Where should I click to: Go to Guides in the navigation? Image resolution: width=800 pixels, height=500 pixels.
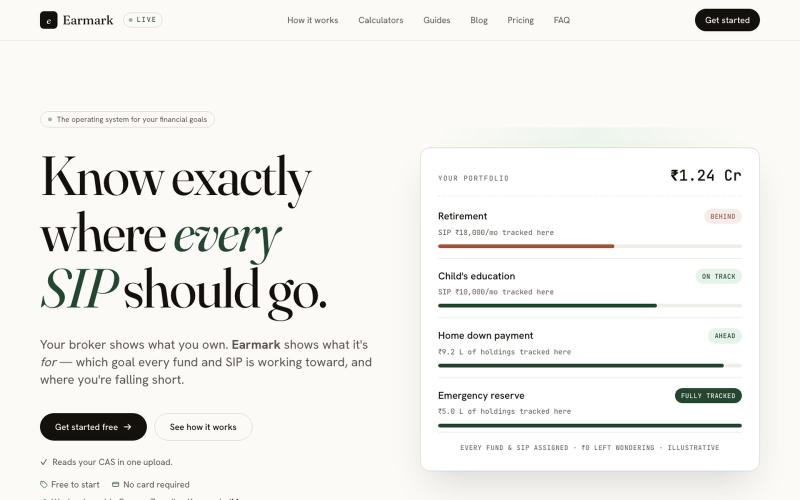(437, 20)
